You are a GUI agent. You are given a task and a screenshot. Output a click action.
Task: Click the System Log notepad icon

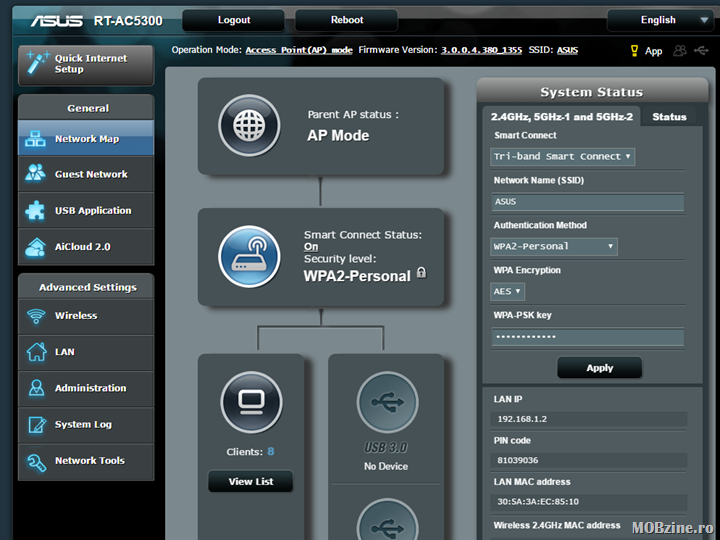click(37, 424)
